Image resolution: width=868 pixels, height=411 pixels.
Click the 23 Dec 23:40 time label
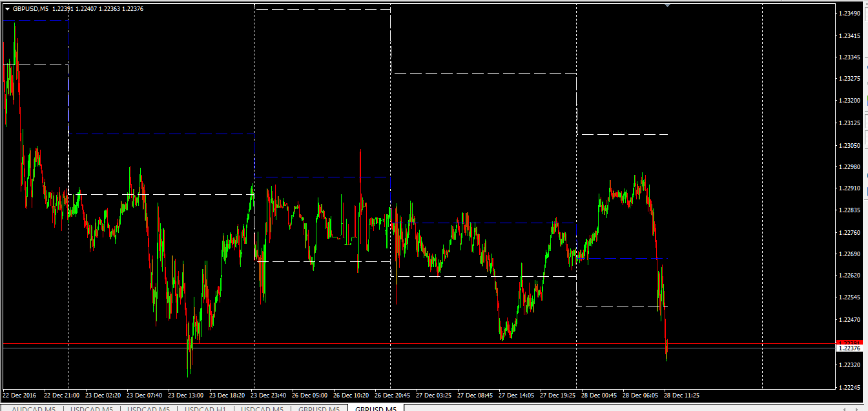[x=269, y=395]
